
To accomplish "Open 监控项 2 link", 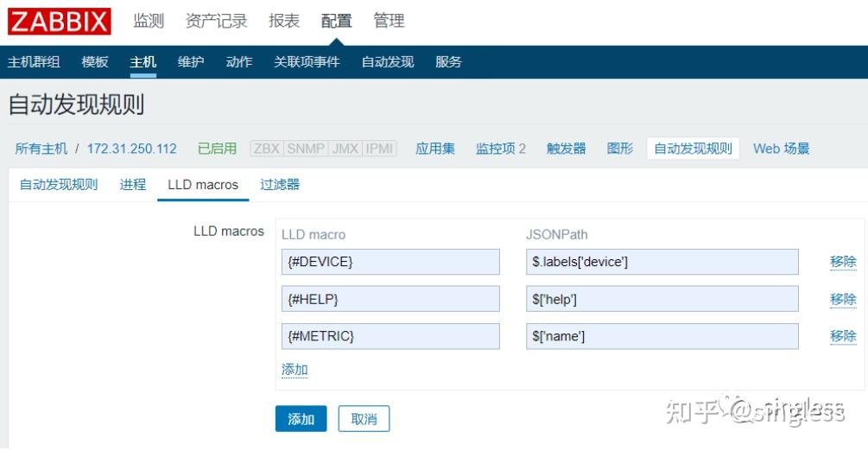I will (x=500, y=149).
